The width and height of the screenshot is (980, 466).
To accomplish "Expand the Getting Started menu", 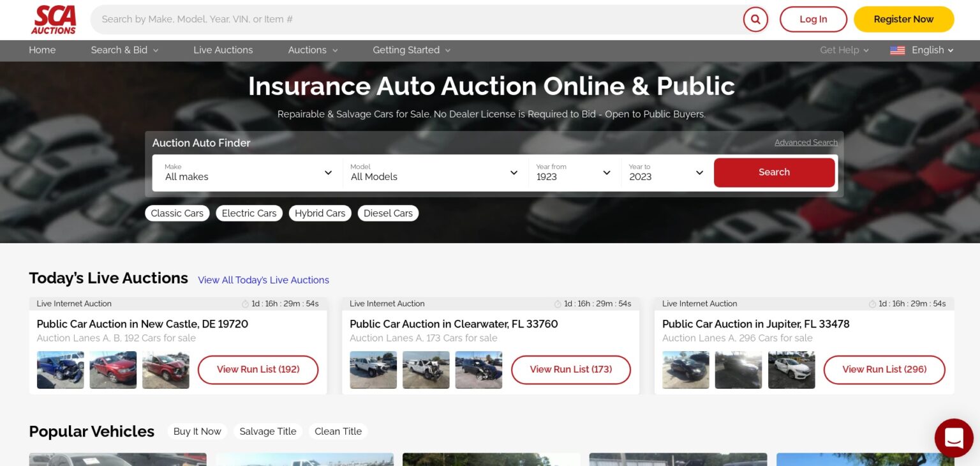I will [412, 50].
